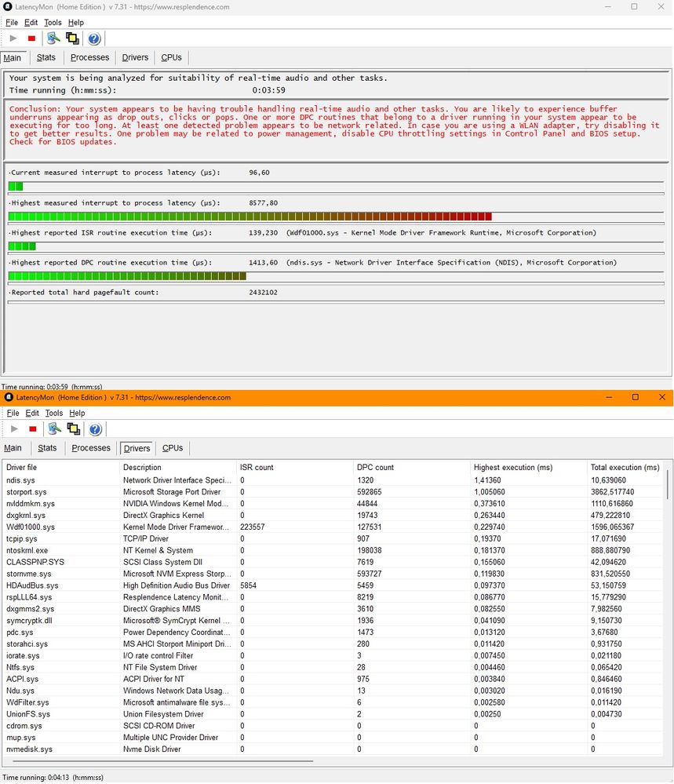
Task: Select the dxgmms2.sys driver row
Action: 333,609
